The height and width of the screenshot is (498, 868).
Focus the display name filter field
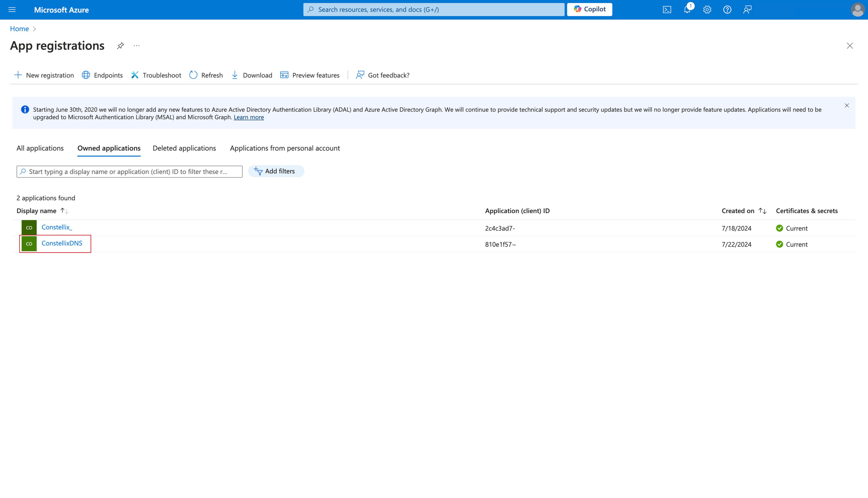129,171
